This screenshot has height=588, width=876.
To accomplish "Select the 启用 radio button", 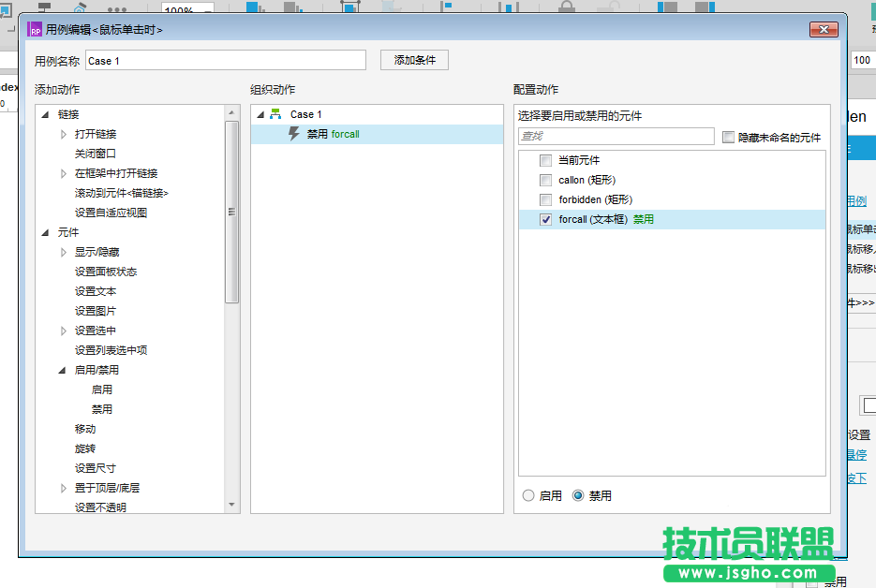I will click(x=528, y=495).
